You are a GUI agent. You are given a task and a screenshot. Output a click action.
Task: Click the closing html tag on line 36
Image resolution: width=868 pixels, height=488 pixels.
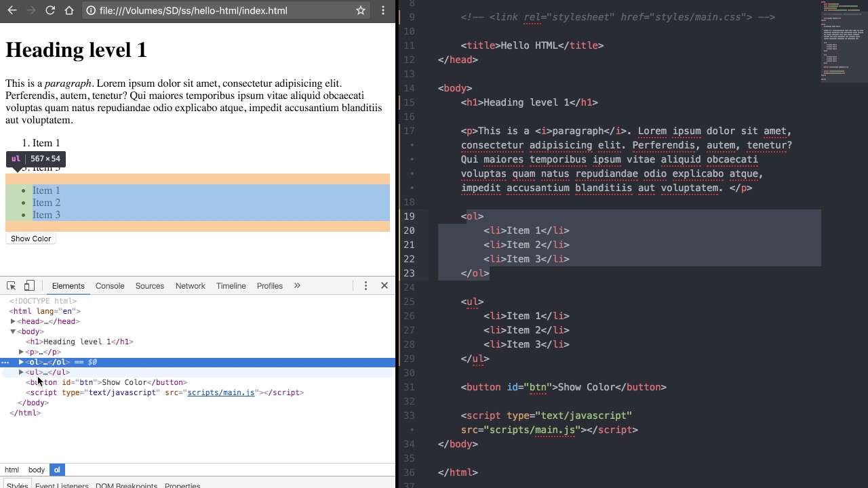(458, 472)
